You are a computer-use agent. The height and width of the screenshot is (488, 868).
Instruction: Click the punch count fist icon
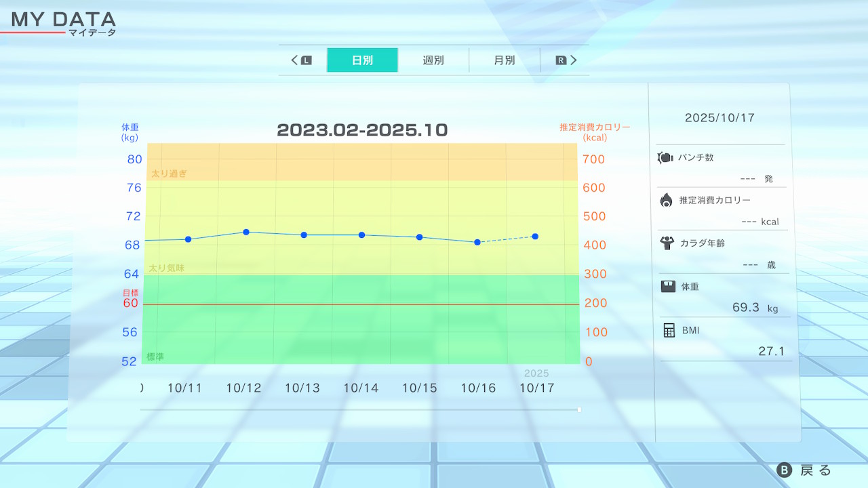(665, 158)
